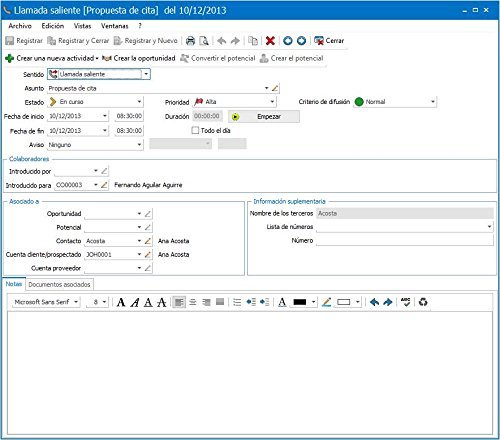
Task: Expand the Cuenta proveedor dropdown
Action: 139,268
